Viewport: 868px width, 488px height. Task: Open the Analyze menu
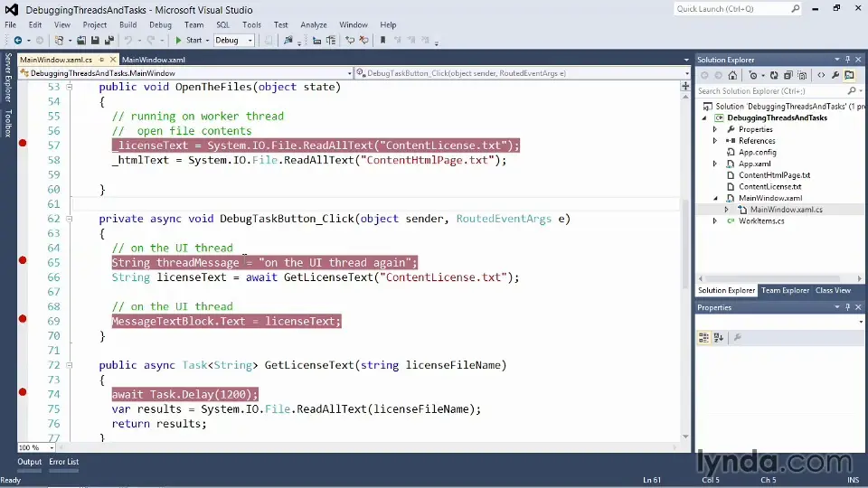[x=313, y=25]
